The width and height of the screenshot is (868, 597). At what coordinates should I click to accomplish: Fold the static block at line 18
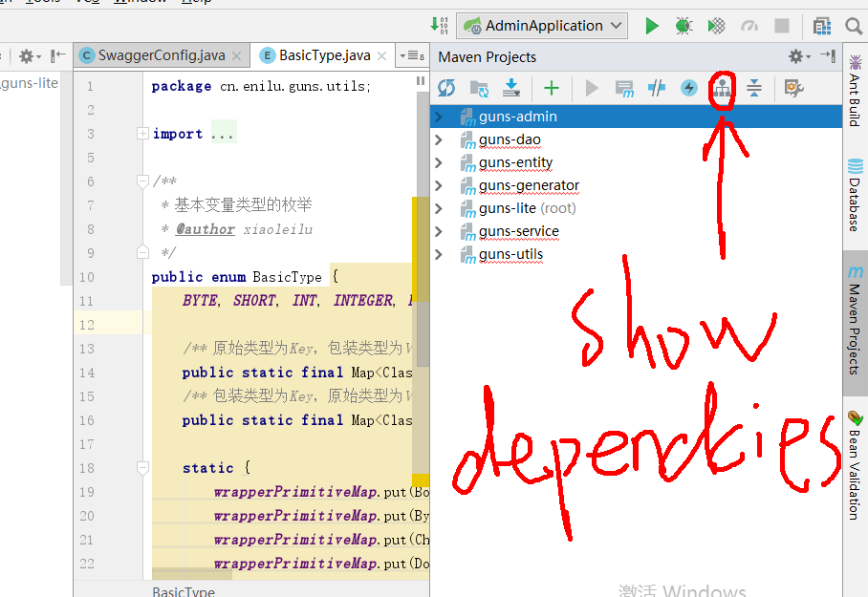(x=142, y=468)
